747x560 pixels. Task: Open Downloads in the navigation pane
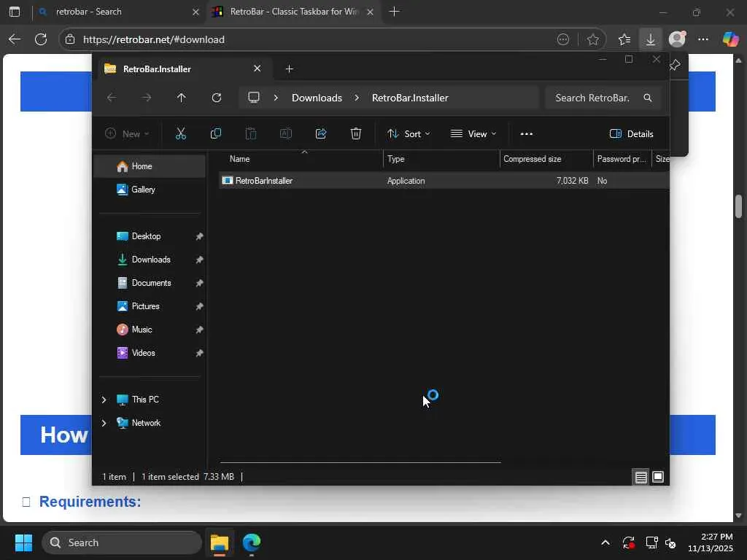click(x=150, y=260)
